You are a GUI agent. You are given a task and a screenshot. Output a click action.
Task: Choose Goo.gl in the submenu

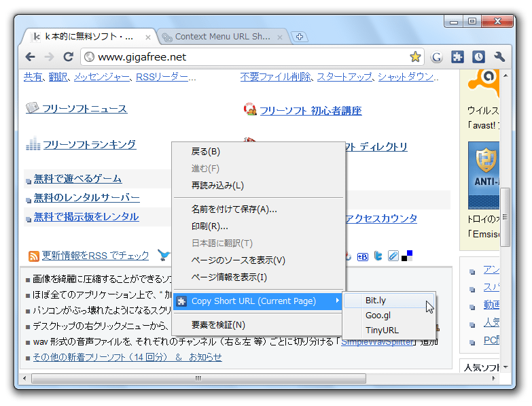click(x=389, y=316)
